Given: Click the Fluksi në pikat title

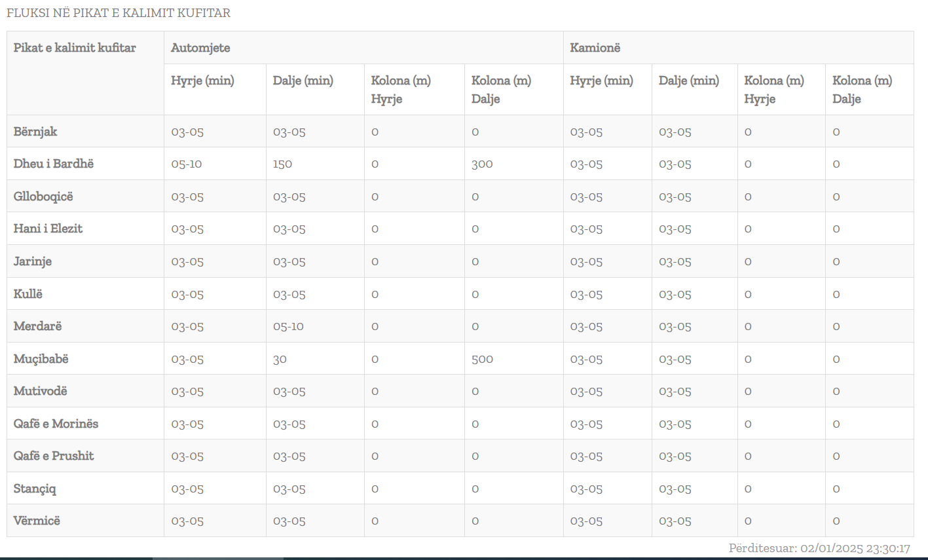Looking at the screenshot, I should (119, 13).
